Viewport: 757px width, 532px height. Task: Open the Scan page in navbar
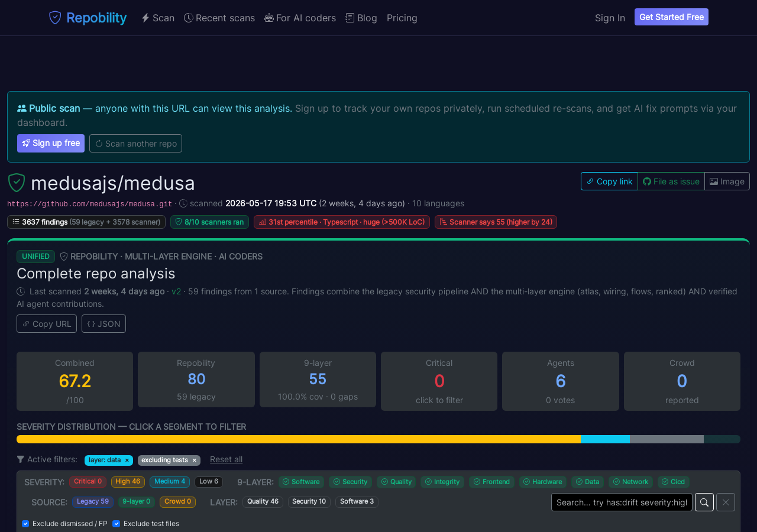click(158, 18)
